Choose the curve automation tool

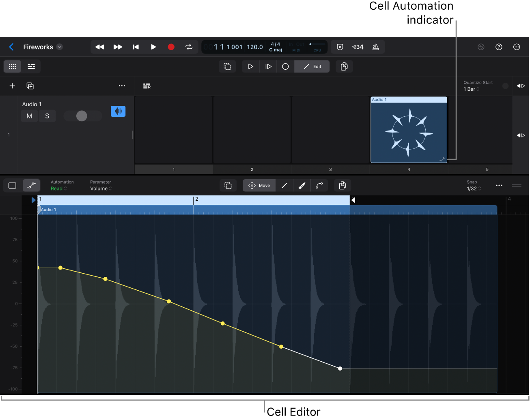coord(319,185)
